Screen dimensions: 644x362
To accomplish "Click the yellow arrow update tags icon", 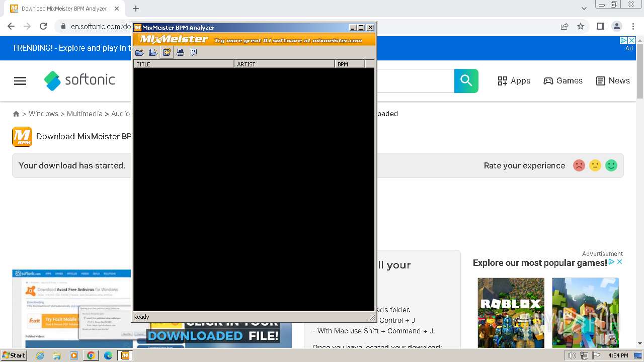I will [167, 52].
